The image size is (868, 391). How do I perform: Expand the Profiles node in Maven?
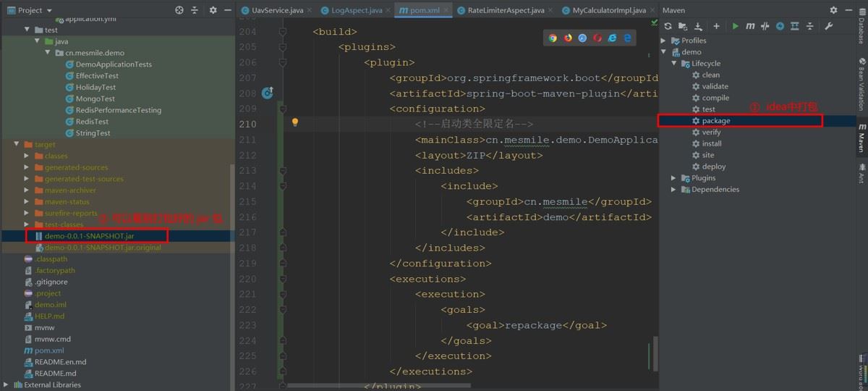[x=665, y=41]
